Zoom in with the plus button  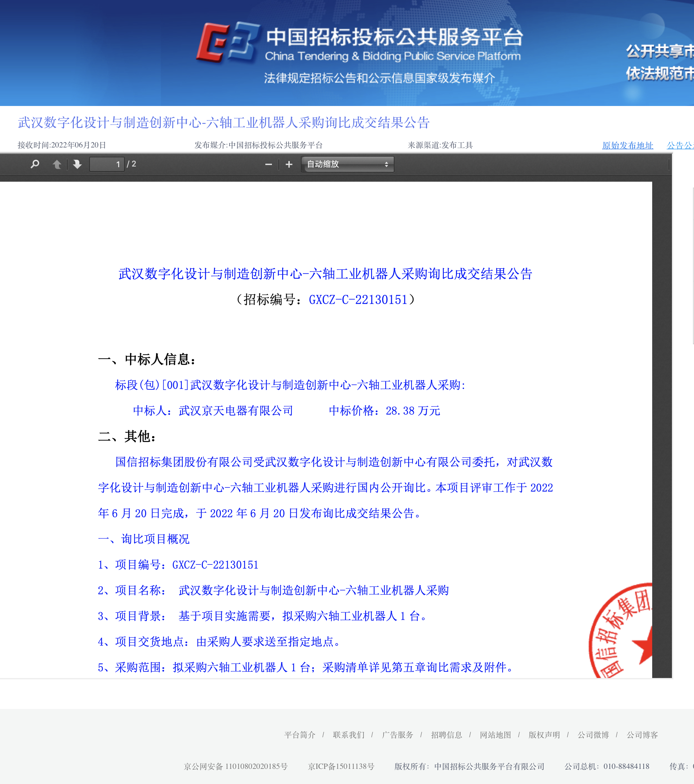click(289, 164)
